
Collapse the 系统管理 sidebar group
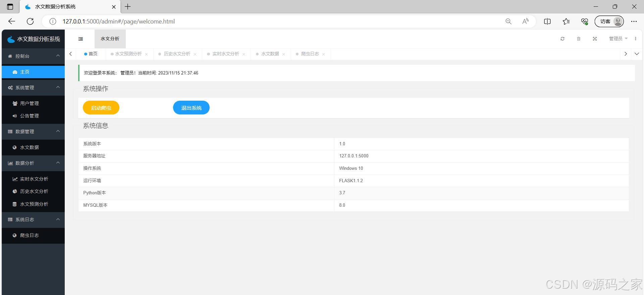pyautogui.click(x=33, y=88)
